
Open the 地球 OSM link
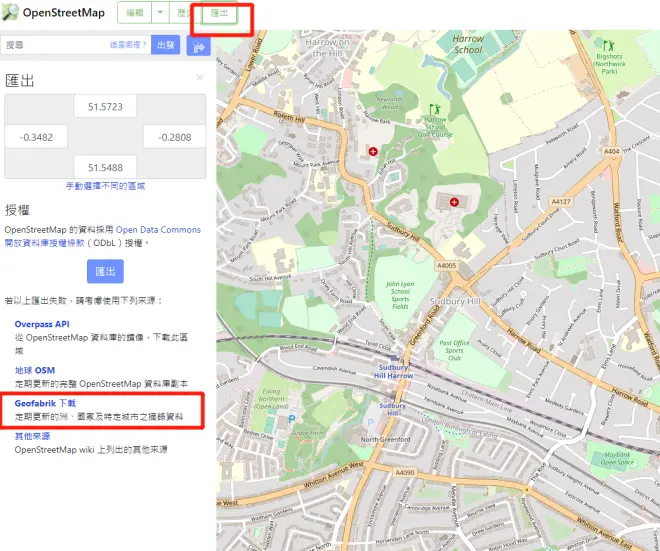coord(35,370)
